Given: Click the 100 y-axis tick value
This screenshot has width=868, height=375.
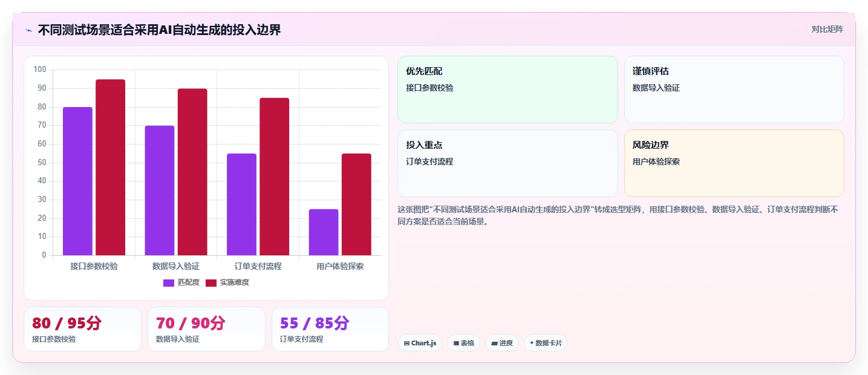Looking at the screenshot, I should pyautogui.click(x=40, y=70).
